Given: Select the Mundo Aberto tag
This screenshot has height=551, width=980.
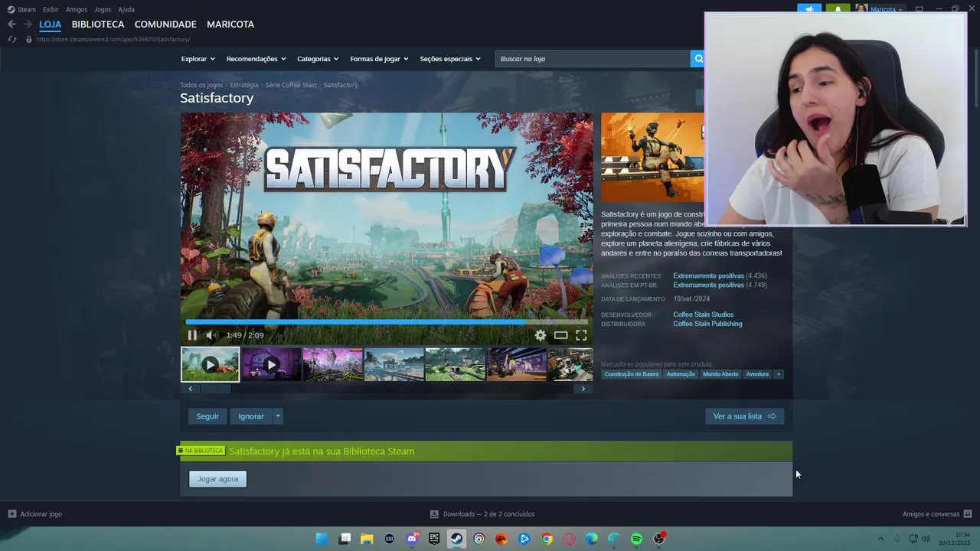Looking at the screenshot, I should 720,374.
